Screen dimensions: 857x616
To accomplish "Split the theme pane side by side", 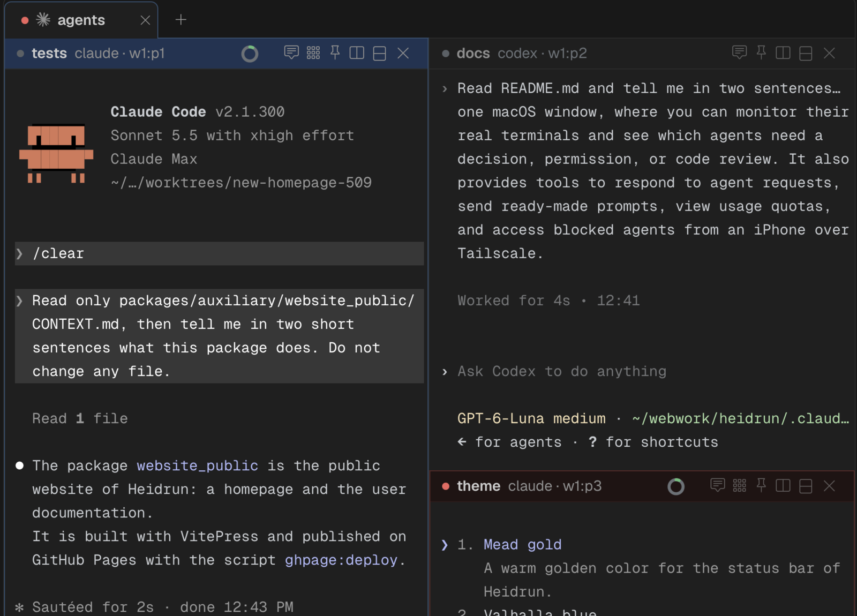I will pos(783,485).
